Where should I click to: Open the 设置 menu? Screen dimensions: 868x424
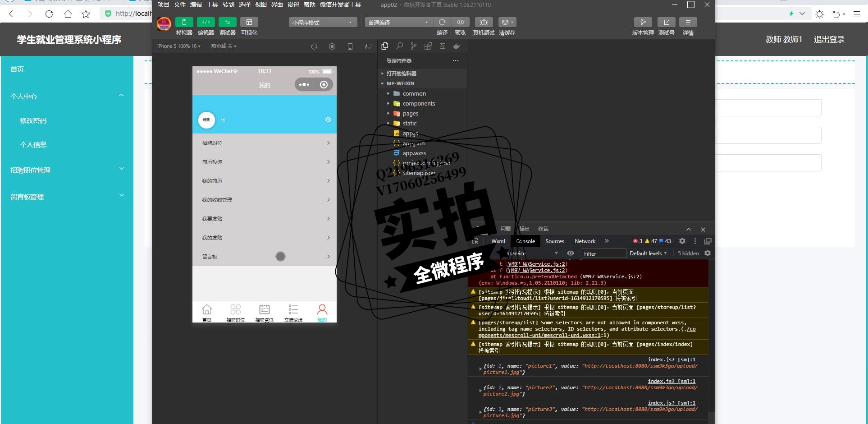click(x=293, y=5)
